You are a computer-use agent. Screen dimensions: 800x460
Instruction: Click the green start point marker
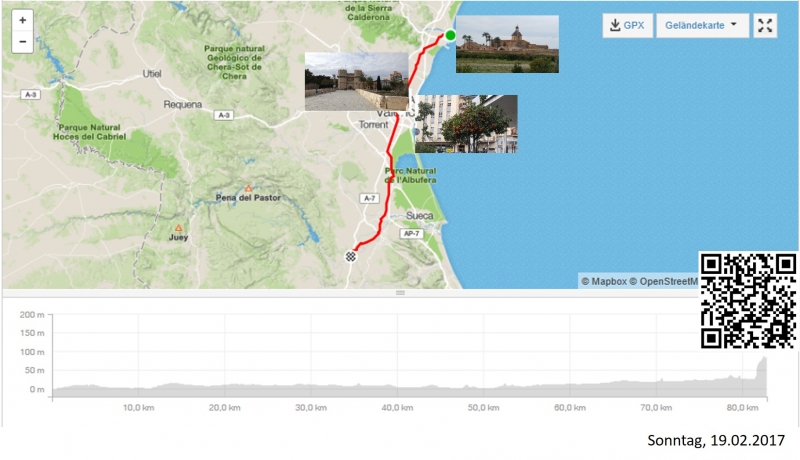pos(450,36)
